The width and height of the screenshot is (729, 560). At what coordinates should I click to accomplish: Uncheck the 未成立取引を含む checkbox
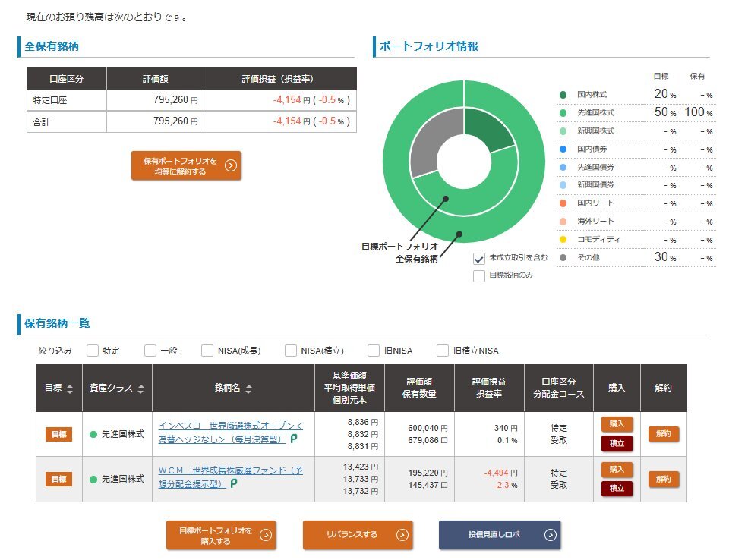click(479, 258)
